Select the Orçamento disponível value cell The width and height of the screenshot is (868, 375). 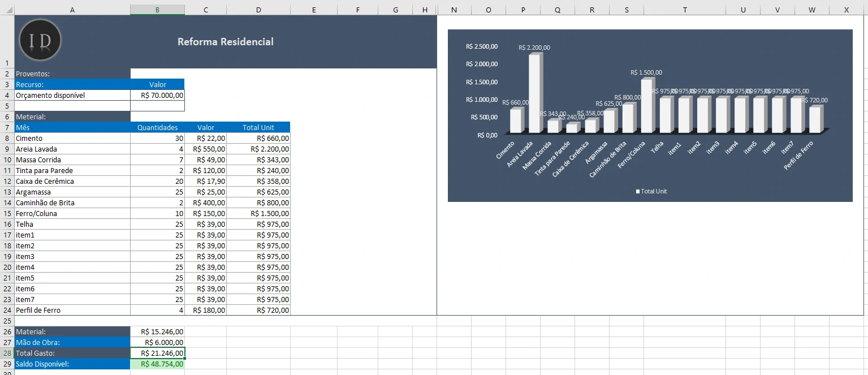157,96
